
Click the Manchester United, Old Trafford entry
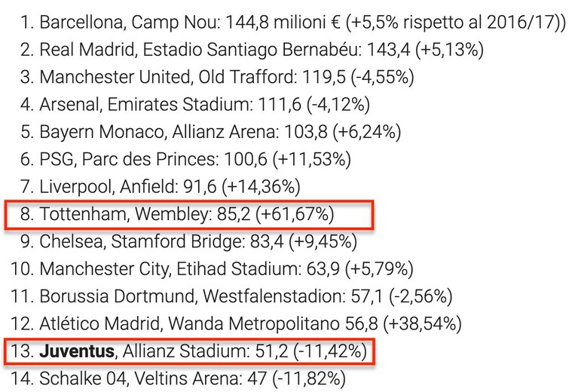pyautogui.click(x=217, y=77)
